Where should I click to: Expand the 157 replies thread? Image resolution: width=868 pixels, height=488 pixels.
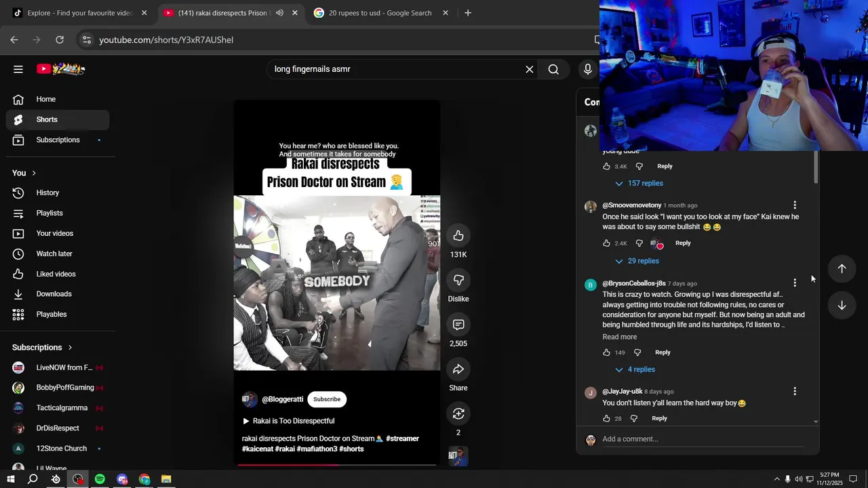[x=639, y=184]
